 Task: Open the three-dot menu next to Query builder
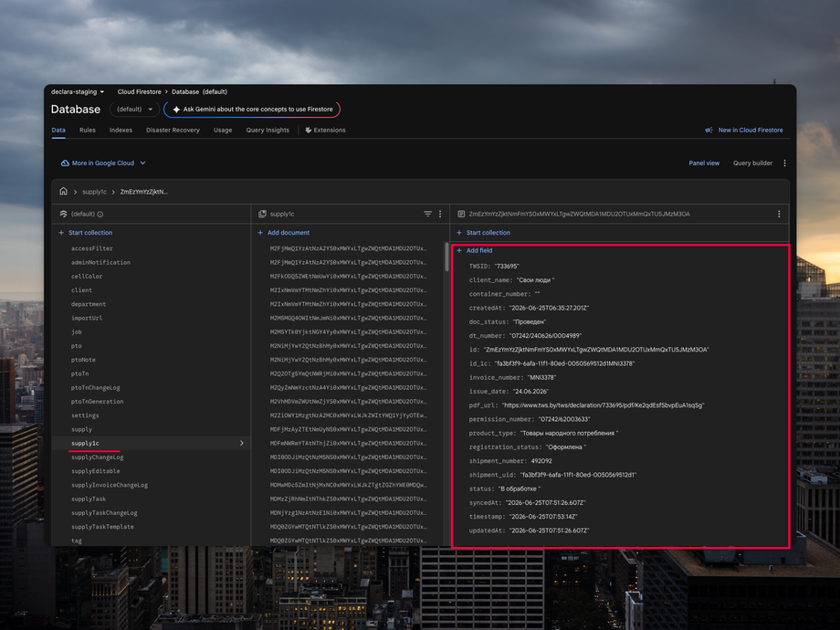785,163
